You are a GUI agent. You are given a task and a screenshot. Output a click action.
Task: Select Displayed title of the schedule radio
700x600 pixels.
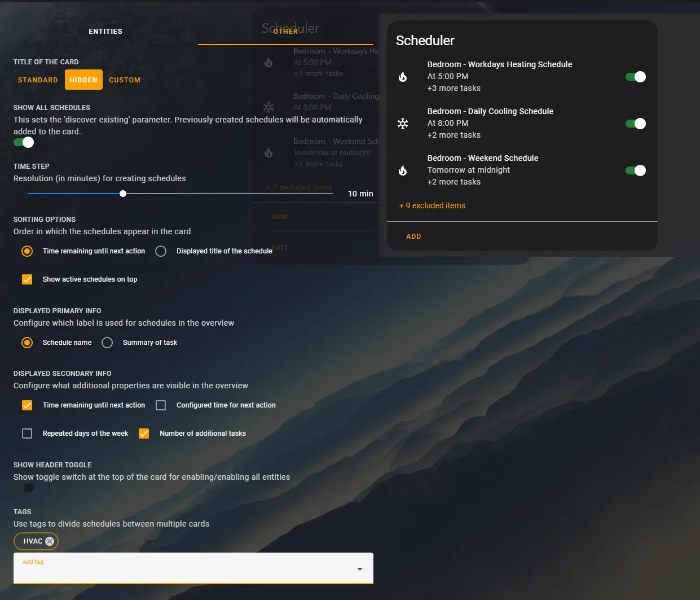(x=161, y=251)
